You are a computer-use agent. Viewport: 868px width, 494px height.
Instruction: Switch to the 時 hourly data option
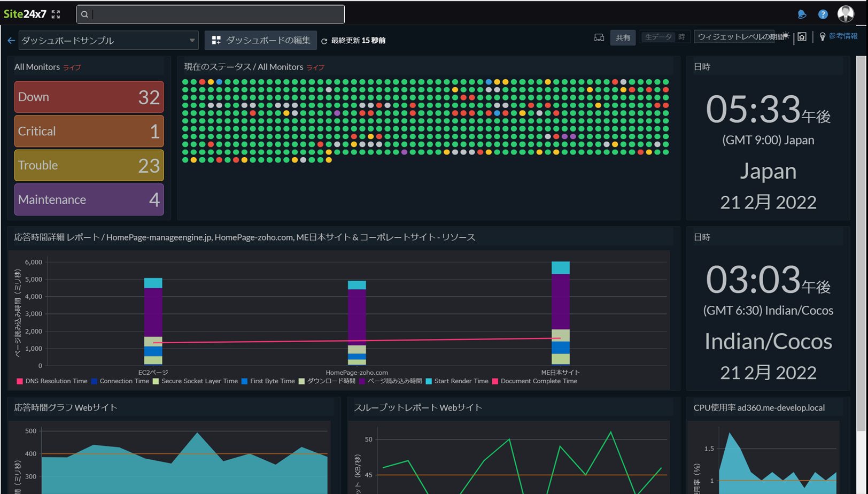[681, 37]
